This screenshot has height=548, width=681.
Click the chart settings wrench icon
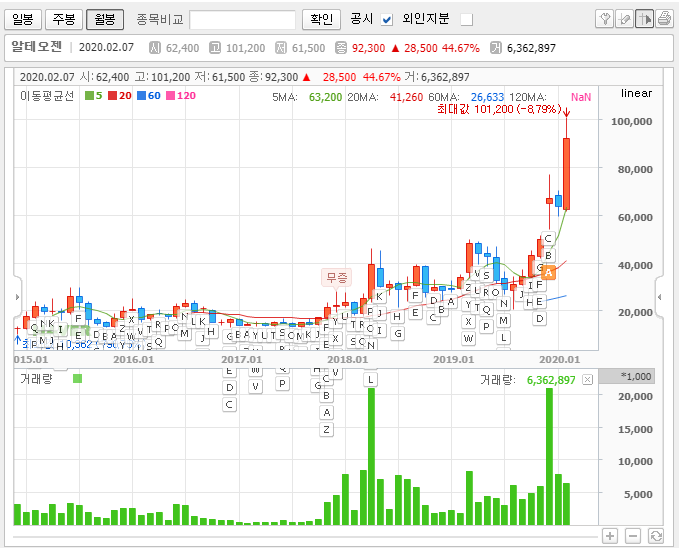pos(605,19)
